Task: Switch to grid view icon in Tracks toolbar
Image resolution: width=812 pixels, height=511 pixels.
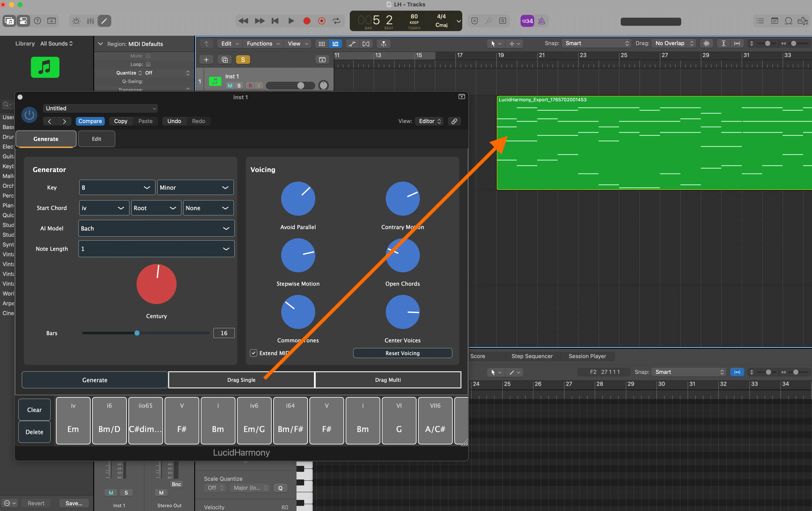Action: [x=322, y=43]
